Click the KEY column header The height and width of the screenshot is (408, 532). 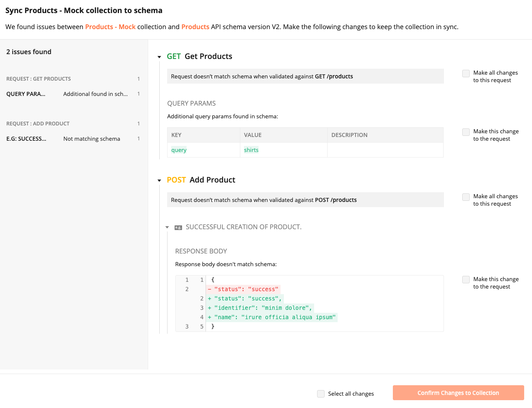point(204,135)
